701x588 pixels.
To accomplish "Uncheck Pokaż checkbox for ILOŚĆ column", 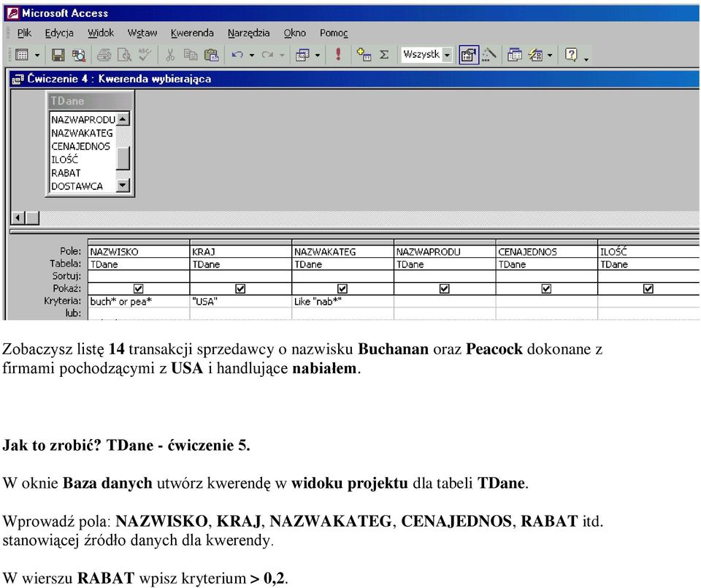I will tap(648, 289).
